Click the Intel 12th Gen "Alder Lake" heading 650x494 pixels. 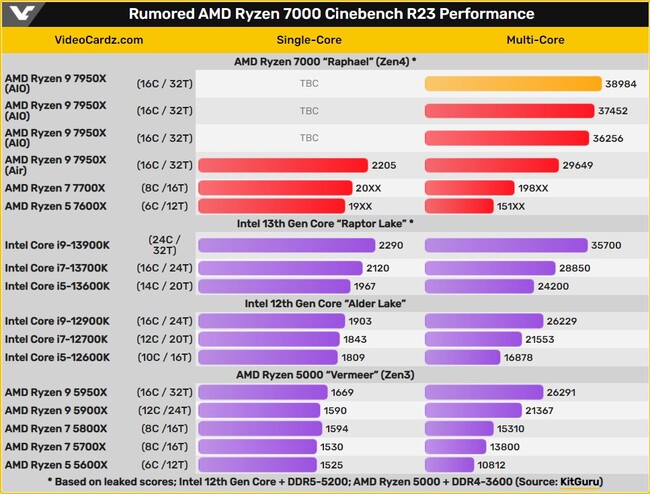(325, 303)
